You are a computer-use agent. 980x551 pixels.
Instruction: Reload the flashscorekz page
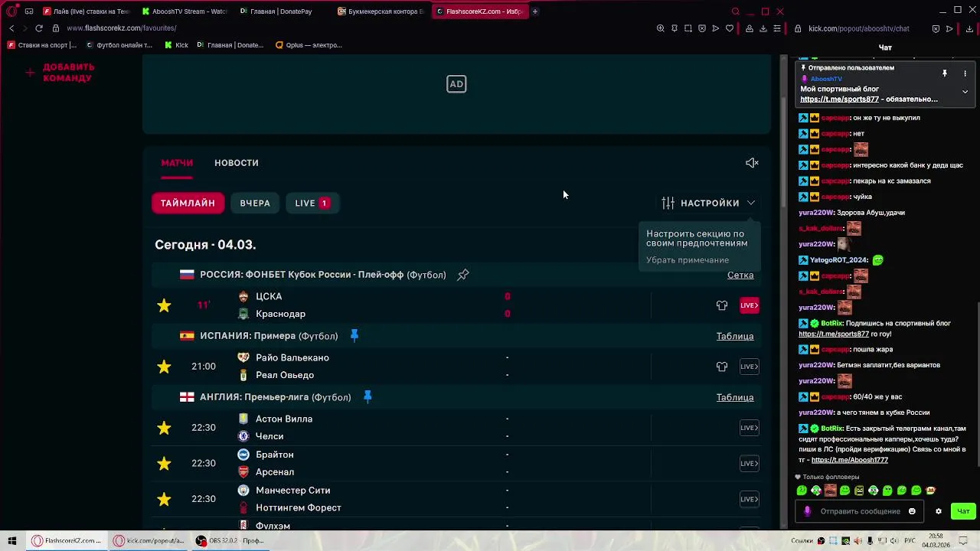(38, 28)
